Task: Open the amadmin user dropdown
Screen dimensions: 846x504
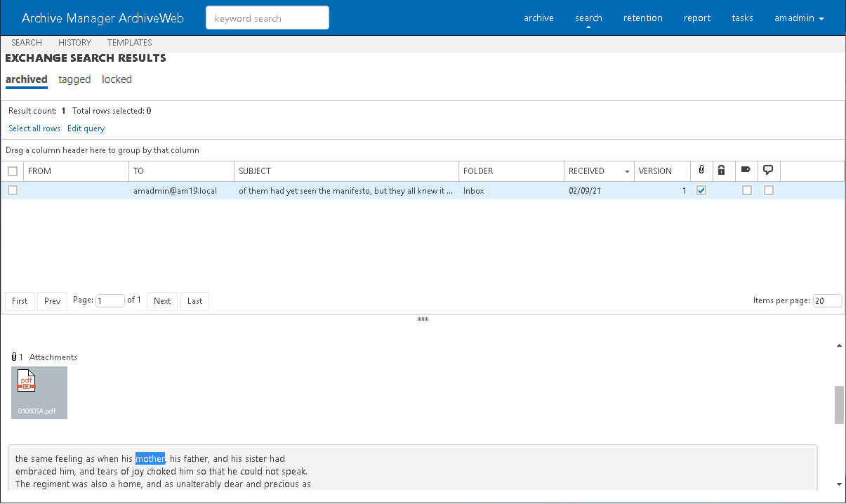Action: [x=799, y=18]
